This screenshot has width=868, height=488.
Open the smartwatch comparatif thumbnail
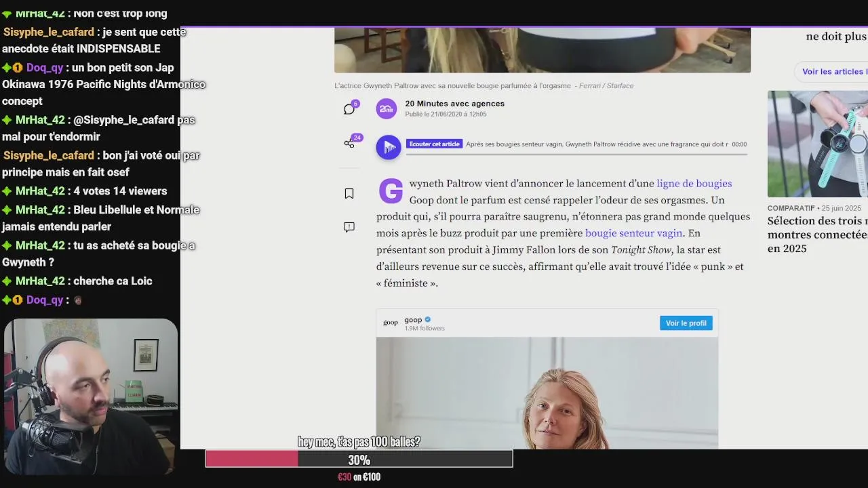[818, 144]
